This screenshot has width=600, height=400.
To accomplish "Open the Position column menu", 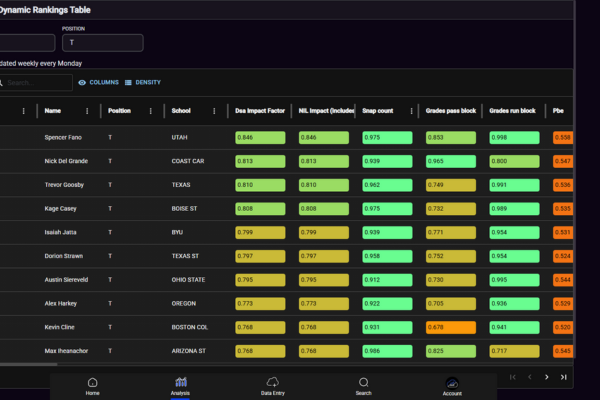I will (151, 111).
